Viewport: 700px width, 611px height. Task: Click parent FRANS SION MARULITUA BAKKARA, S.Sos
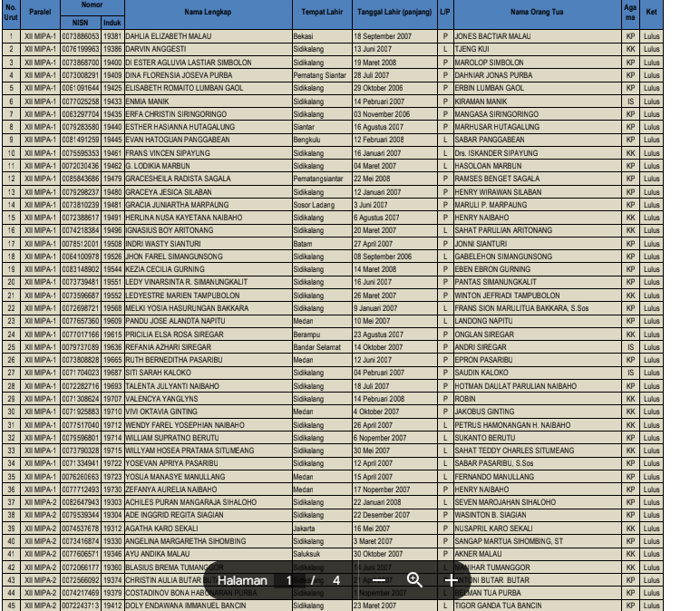tap(522, 308)
